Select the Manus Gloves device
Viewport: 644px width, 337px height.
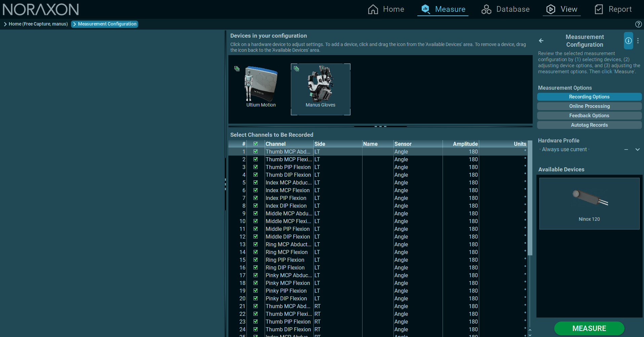pos(320,89)
